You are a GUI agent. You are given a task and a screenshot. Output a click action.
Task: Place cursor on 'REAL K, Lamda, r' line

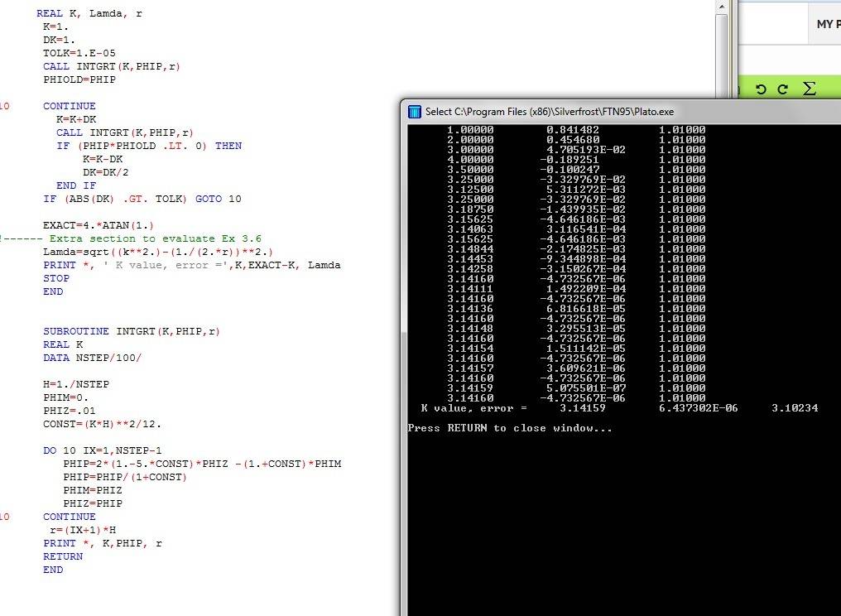89,13
